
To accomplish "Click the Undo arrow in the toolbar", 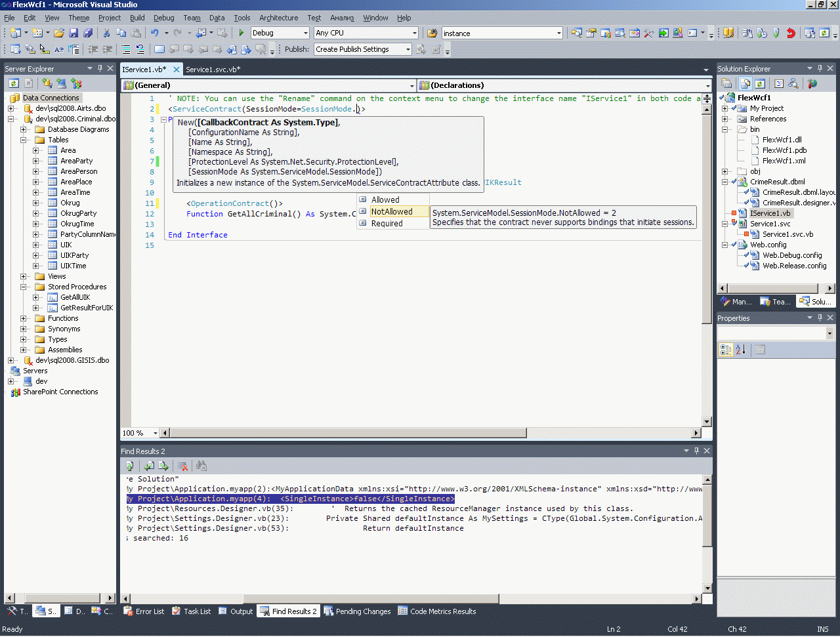I will [x=154, y=33].
